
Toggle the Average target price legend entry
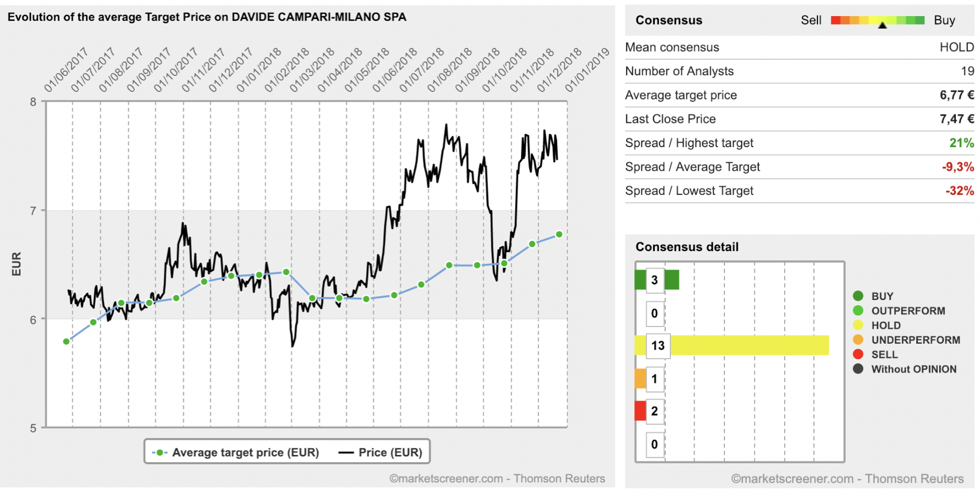click(x=236, y=452)
